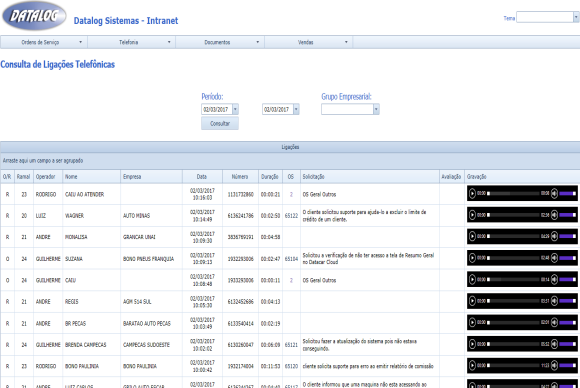Mute the recording in RODRIGO's BONO PAULINIA row

tap(554, 365)
